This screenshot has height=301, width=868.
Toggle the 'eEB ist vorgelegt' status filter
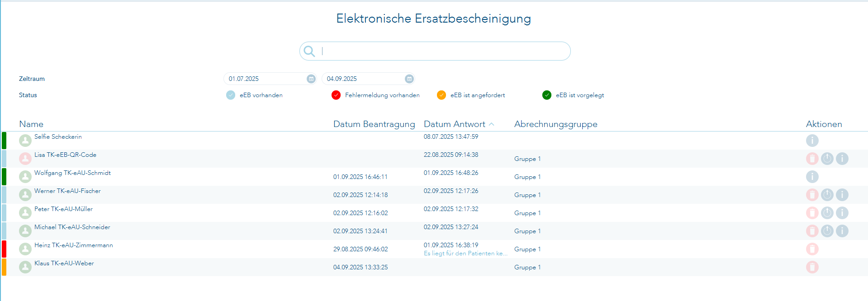pos(547,95)
